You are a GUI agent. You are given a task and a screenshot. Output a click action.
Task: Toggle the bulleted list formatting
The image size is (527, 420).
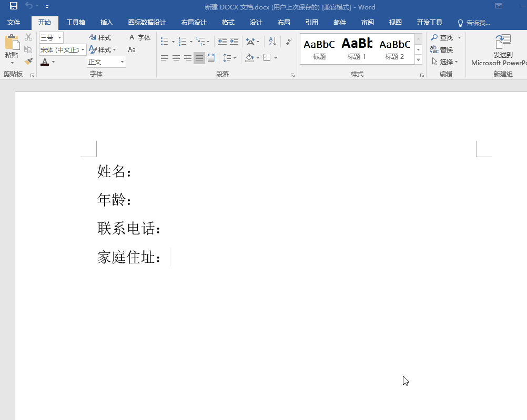pos(165,42)
